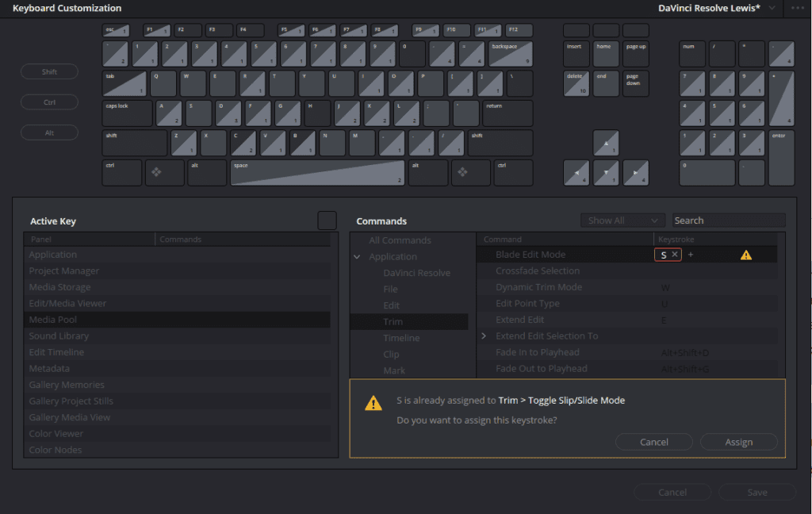This screenshot has width=812, height=514.
Task: Select Project Manager panel row
Action: 177,271
